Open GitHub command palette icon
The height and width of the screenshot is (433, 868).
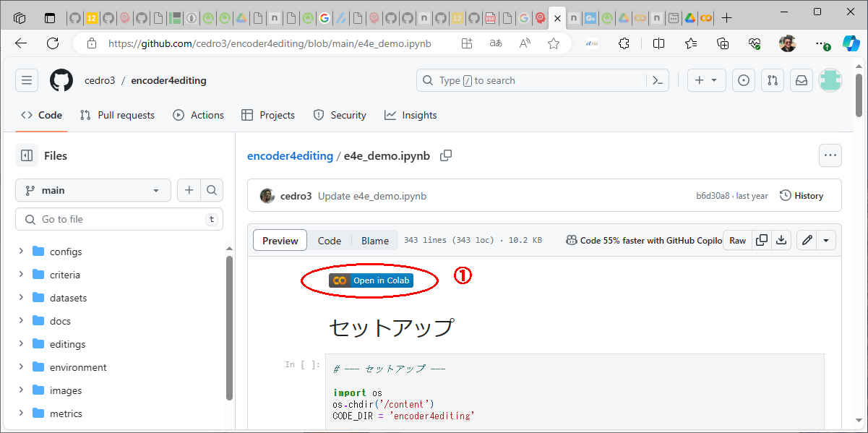tap(657, 80)
